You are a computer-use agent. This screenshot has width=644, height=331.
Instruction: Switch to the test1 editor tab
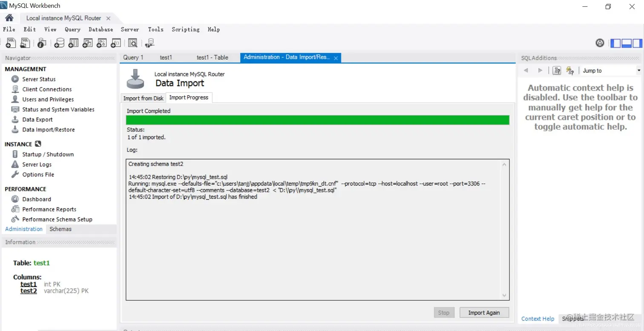166,57
